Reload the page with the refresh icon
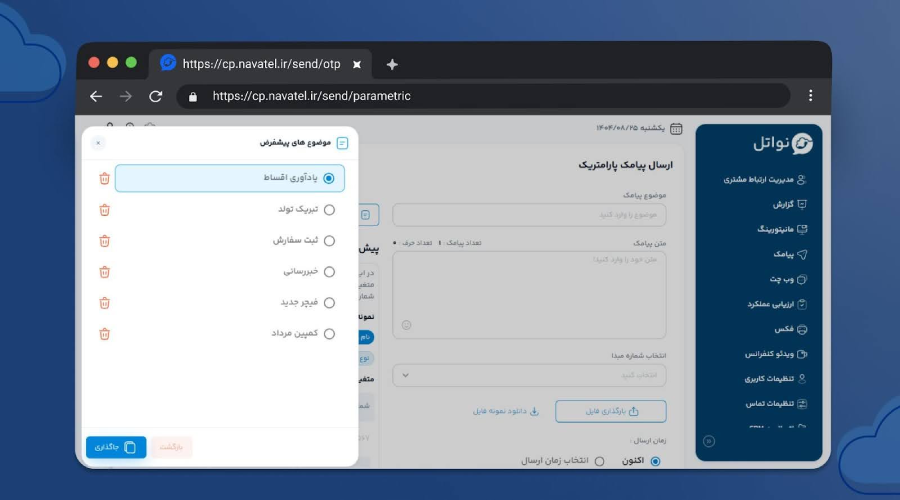900x500 pixels. click(156, 96)
